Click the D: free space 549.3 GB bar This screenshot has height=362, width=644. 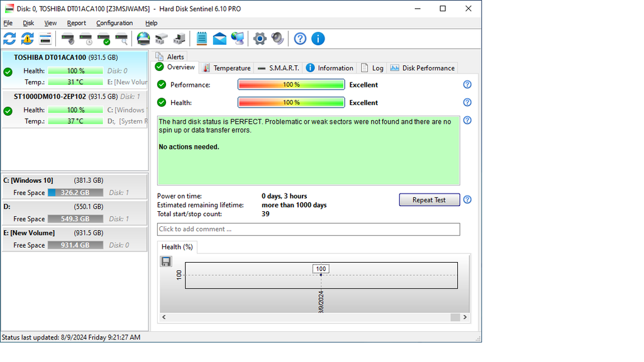(x=75, y=219)
